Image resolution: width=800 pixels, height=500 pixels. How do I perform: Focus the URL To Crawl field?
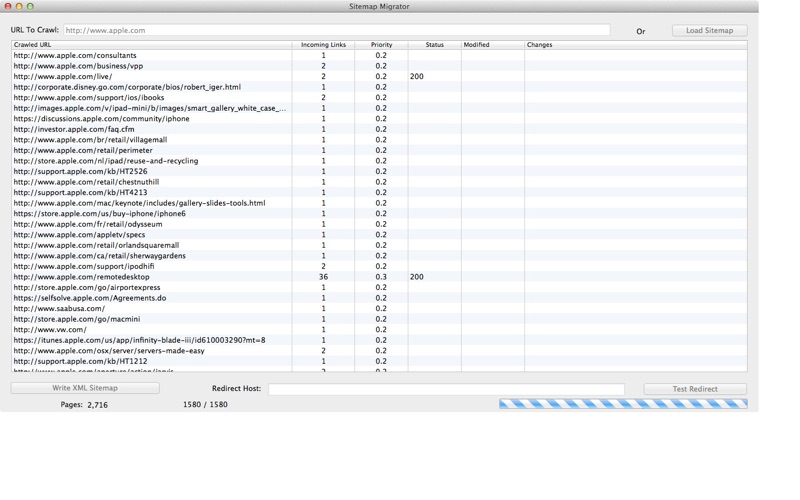point(337,30)
